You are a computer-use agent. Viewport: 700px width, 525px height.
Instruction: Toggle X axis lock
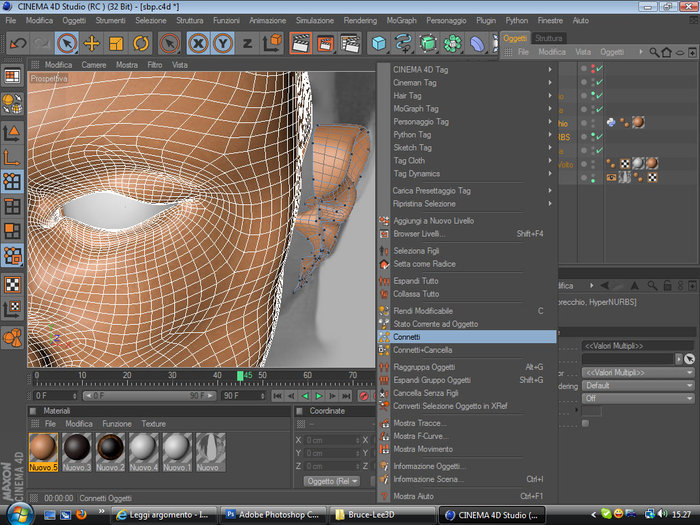click(197, 43)
